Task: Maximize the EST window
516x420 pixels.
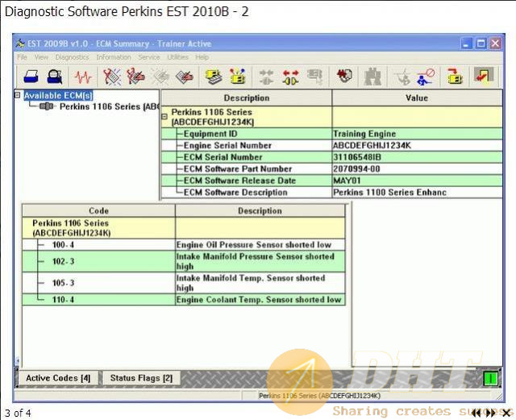Action: click(481, 44)
